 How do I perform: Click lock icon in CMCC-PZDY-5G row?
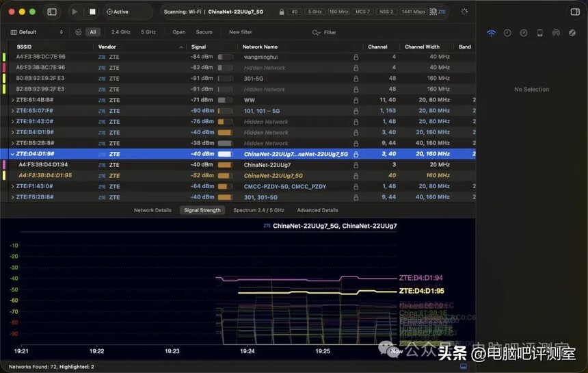click(356, 186)
